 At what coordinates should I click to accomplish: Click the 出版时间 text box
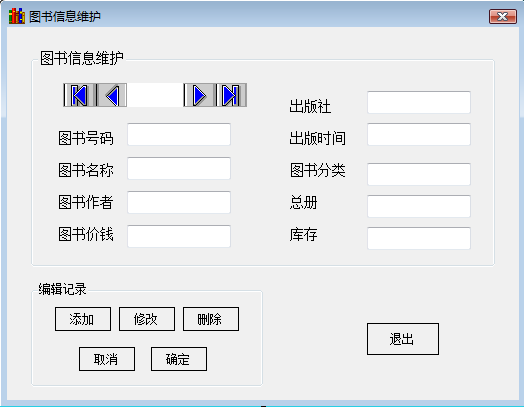(x=419, y=134)
